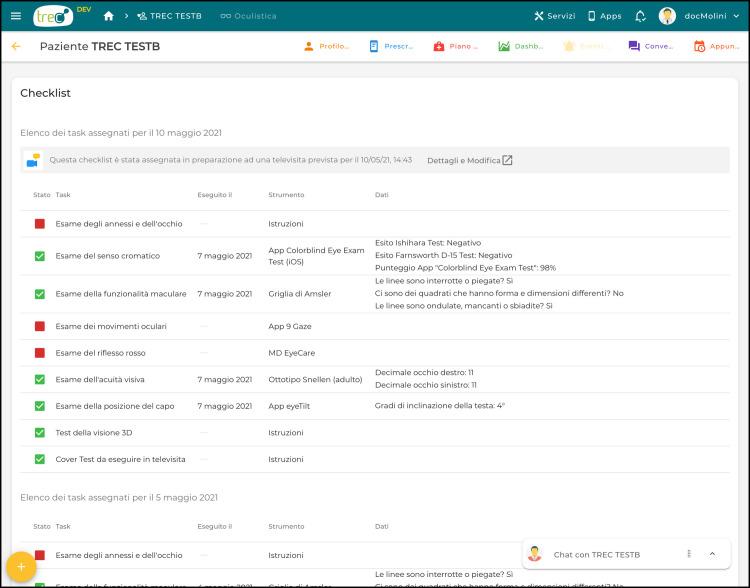Click the yellow floating add button
Image resolution: width=750 pixels, height=588 pixels.
pos(21,566)
